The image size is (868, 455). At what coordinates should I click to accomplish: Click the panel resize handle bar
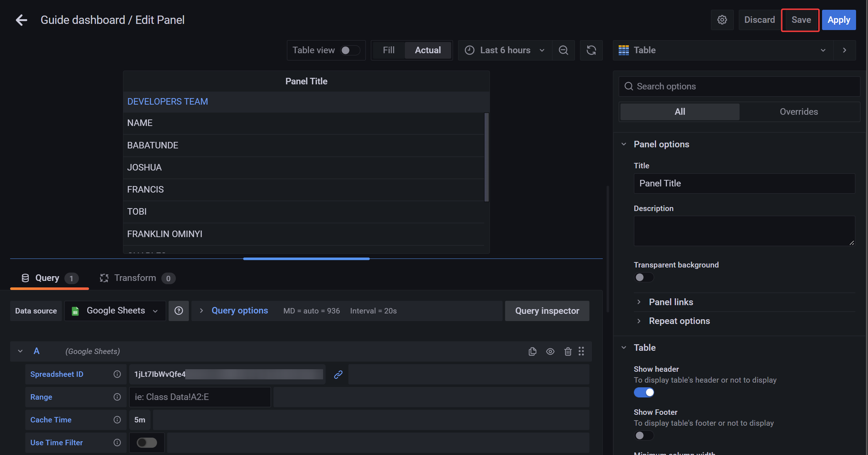pyautogui.click(x=306, y=259)
